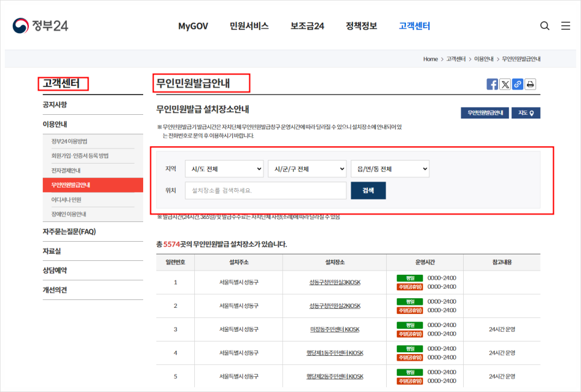Click Home in the breadcrumb trail
581x392 pixels.
[430, 59]
